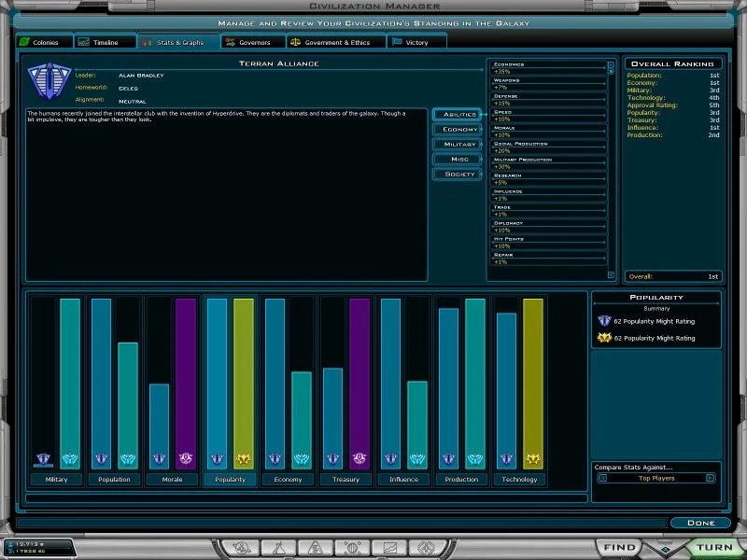747x560 pixels.
Task: Open the Government & Ethics tab
Action: [336, 42]
